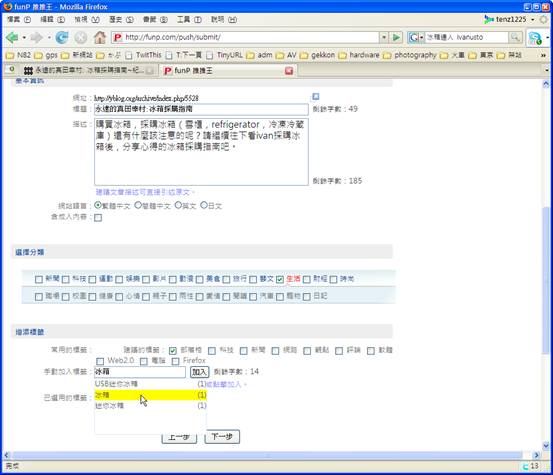
Task: Click the TinyURL bookmarklet
Action: tap(225, 55)
